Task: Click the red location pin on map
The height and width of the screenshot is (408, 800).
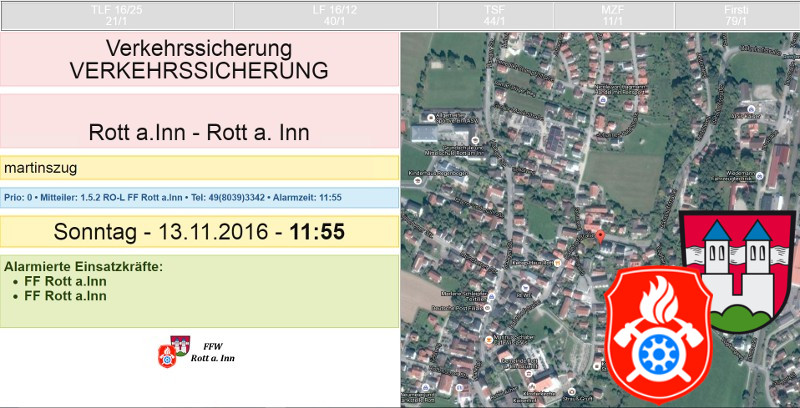Action: point(600,238)
